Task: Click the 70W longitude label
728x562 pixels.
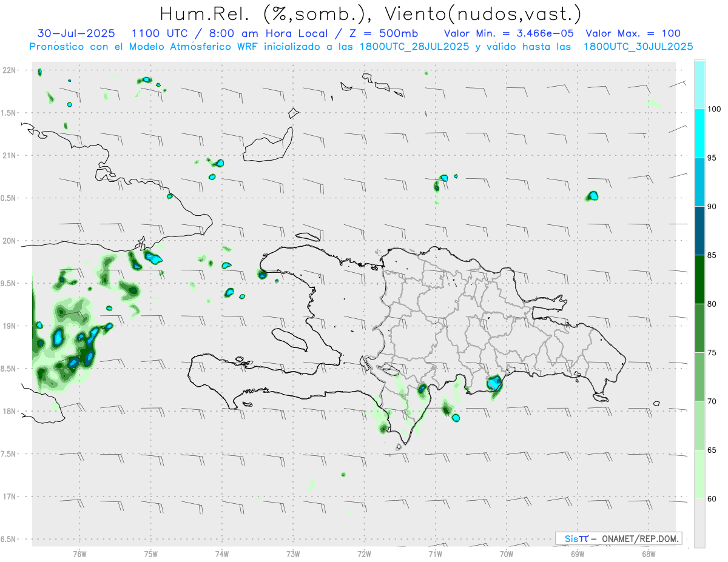Action: coord(507,554)
